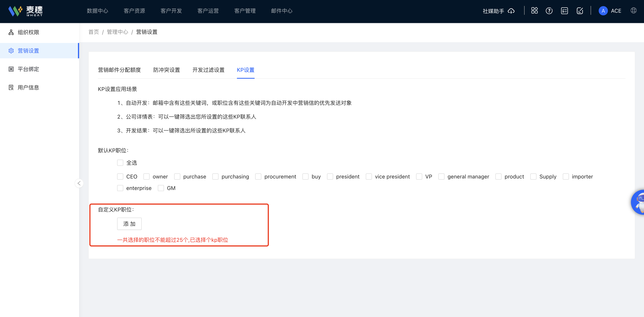Check the 全选 checkbox
The image size is (644, 317).
pos(120,163)
